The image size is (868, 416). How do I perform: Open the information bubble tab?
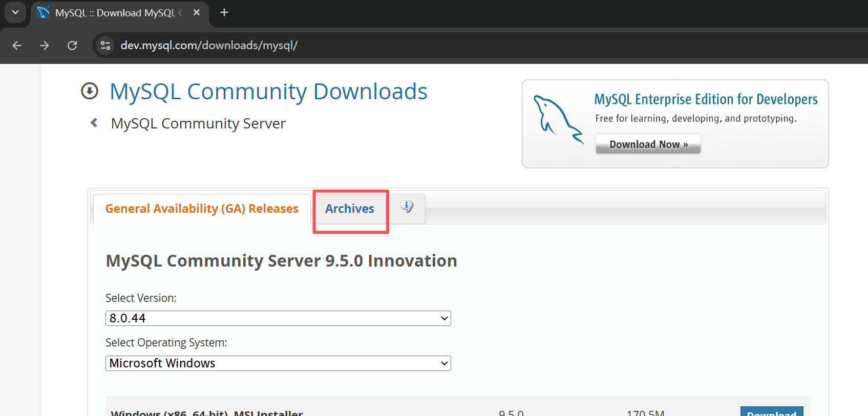(x=407, y=207)
